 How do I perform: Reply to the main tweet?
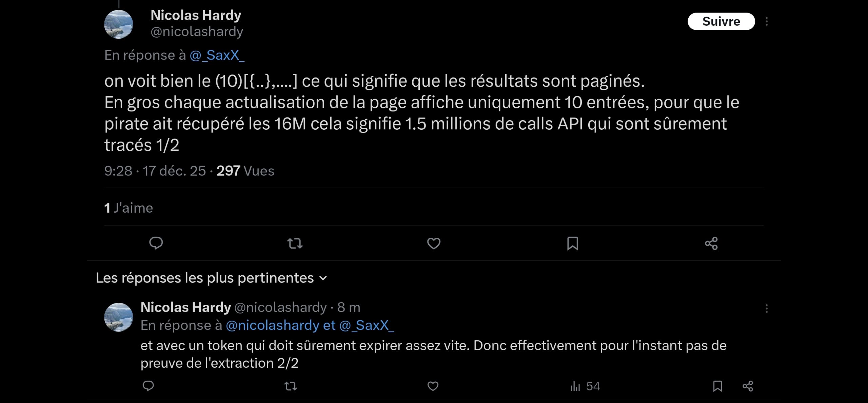[156, 243]
